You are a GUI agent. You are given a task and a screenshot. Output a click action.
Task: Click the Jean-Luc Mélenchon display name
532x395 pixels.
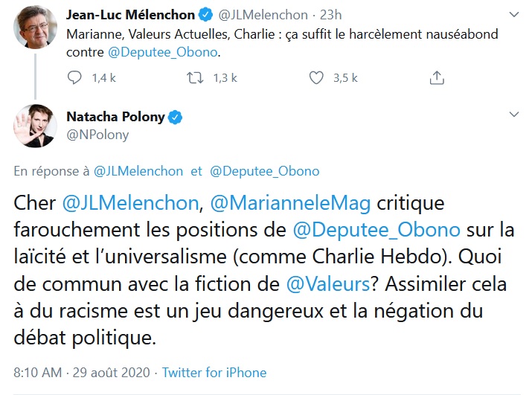click(131, 15)
